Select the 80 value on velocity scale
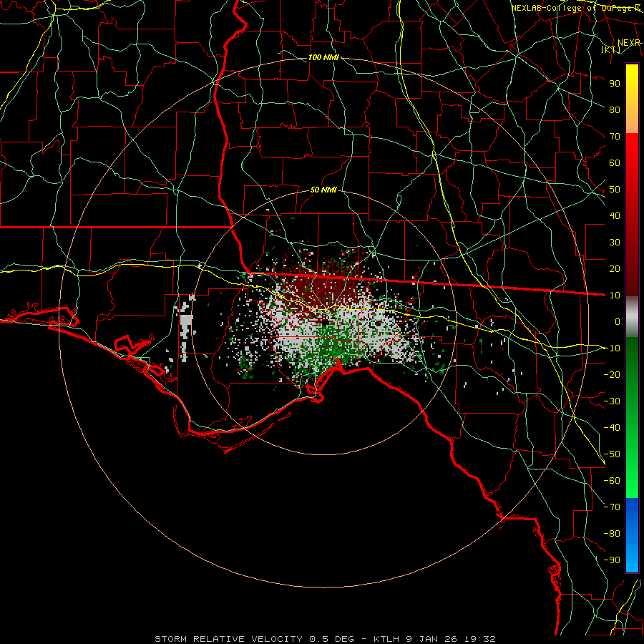644x644 pixels. tap(615, 109)
